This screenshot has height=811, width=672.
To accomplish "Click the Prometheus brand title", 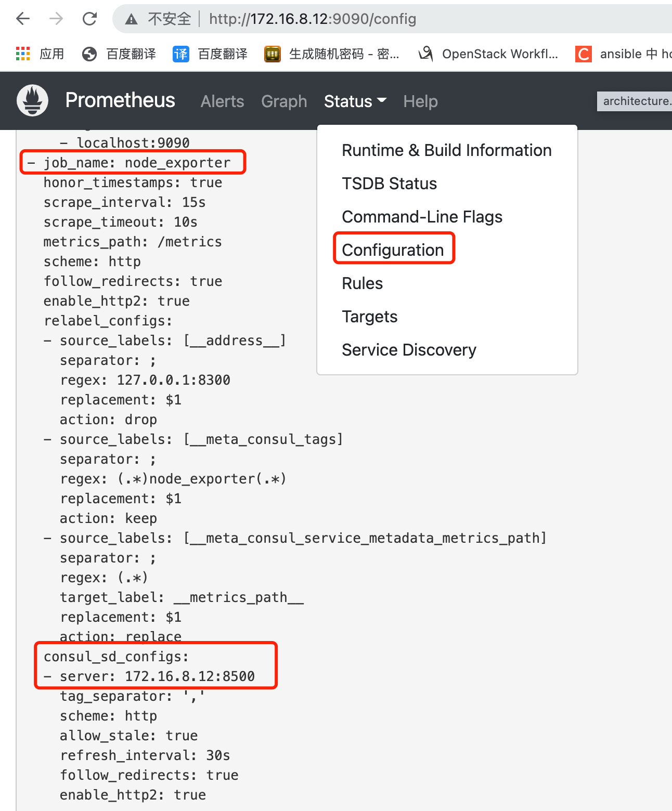I will point(120,100).
